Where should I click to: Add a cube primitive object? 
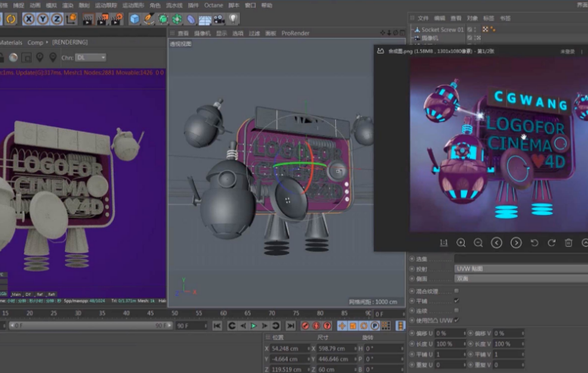(134, 19)
